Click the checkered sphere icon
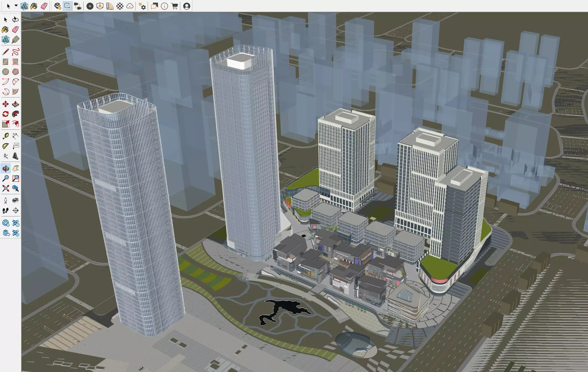Viewport: 588px width, 372px height. [x=120, y=6]
